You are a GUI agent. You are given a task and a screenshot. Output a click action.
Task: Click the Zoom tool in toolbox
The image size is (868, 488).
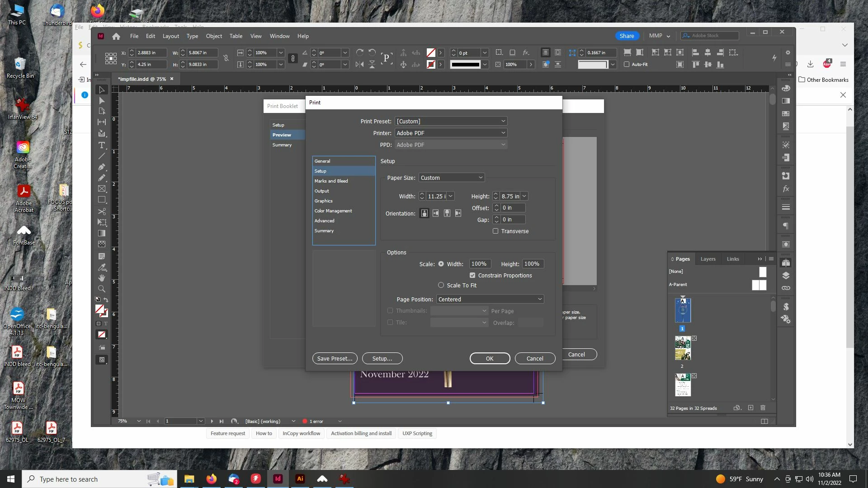pyautogui.click(x=102, y=289)
